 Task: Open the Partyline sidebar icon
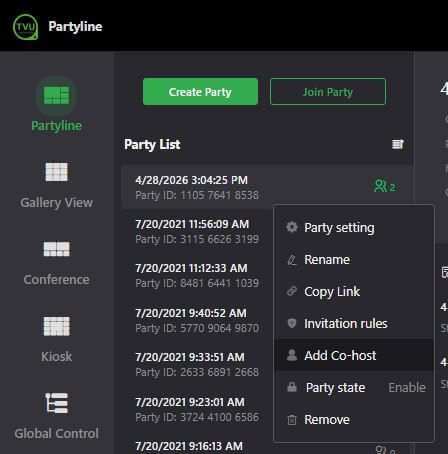tap(56, 96)
